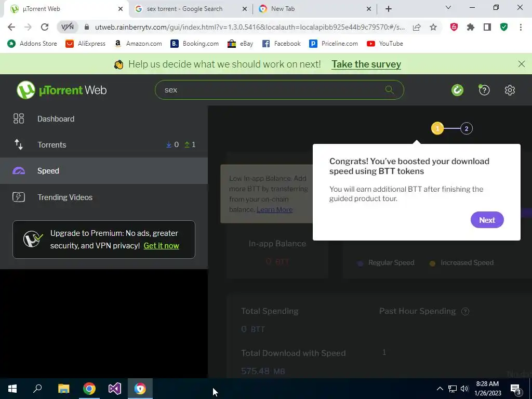Open the Torrents section
The image size is (532, 399).
[x=104, y=145]
